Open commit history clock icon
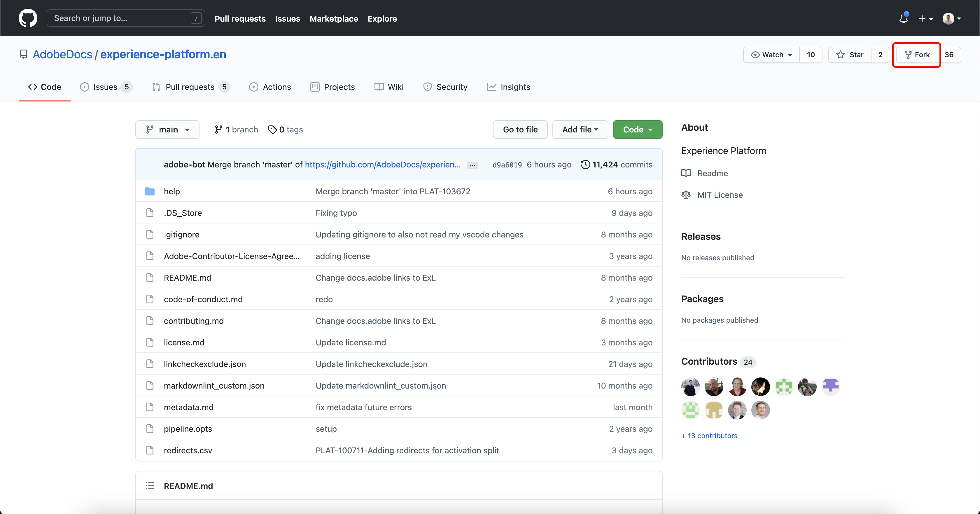The image size is (980, 514). click(585, 164)
